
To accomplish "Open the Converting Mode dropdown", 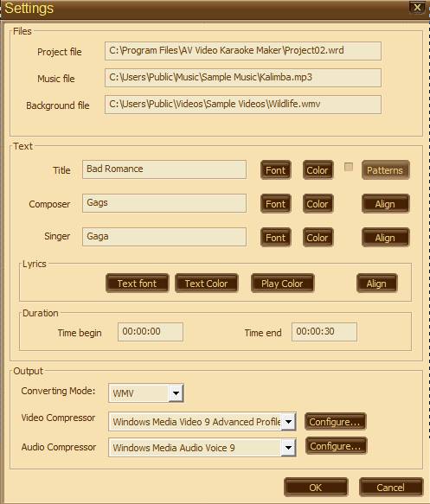I will click(176, 393).
